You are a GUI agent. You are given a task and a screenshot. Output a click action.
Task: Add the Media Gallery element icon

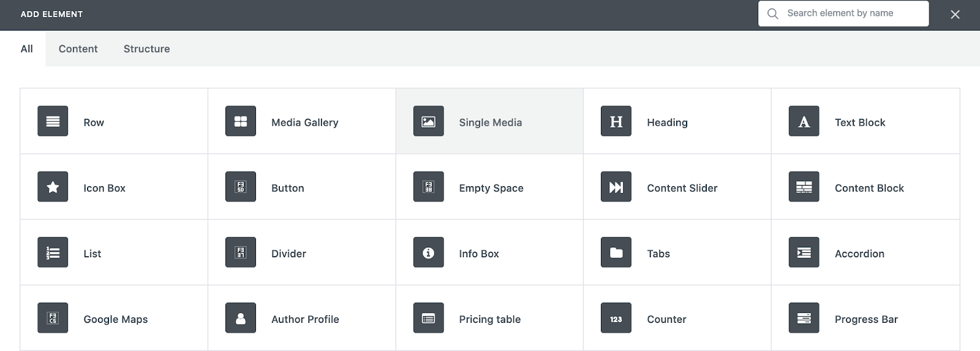(241, 121)
